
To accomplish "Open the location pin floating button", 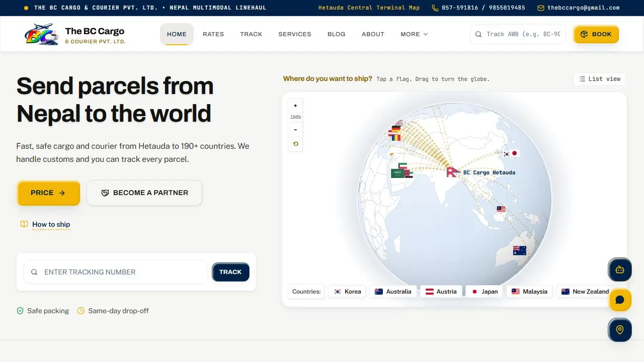I will click(x=620, y=330).
